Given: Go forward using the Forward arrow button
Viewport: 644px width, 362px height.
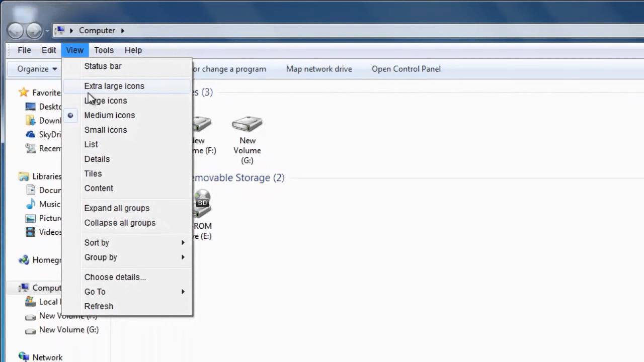Looking at the screenshot, I should [34, 31].
